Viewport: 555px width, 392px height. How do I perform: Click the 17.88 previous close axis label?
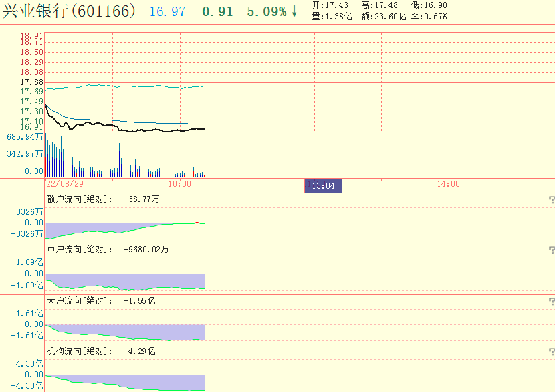pos(31,82)
